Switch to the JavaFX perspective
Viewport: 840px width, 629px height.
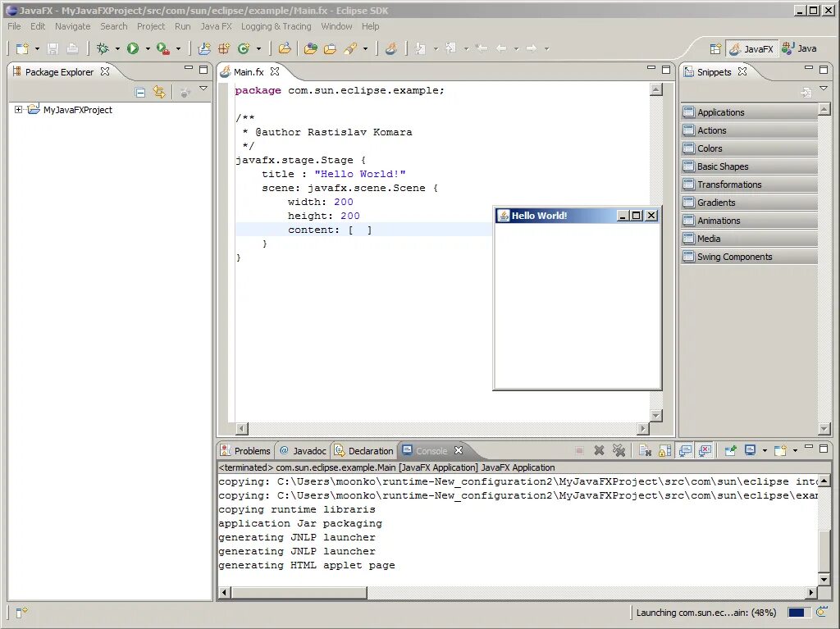pos(751,48)
